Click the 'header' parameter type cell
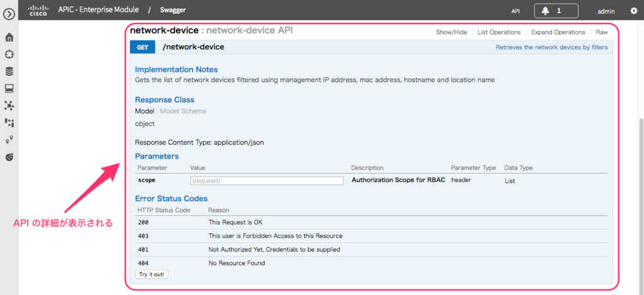 click(461, 180)
